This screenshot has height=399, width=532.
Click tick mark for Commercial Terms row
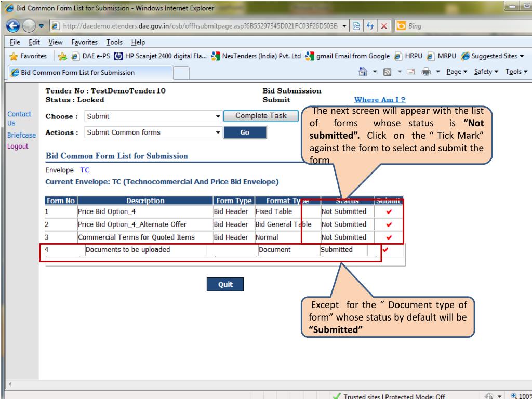point(389,237)
